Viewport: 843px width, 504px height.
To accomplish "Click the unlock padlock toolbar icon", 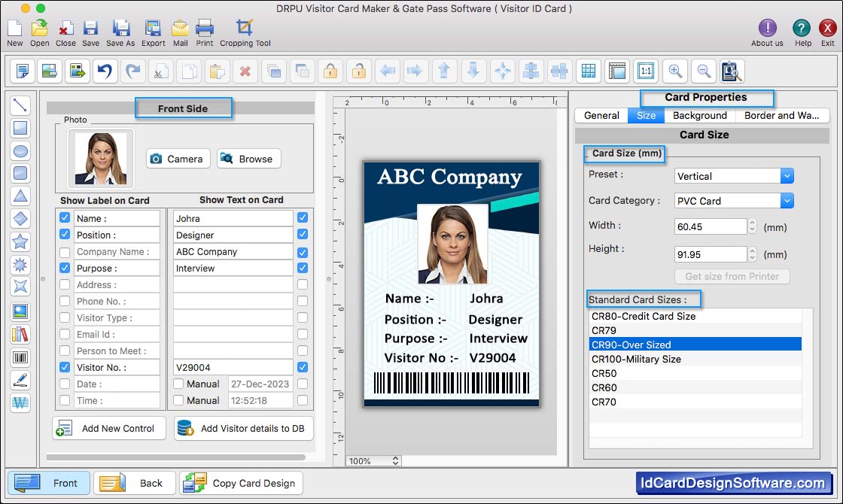I will tap(359, 71).
